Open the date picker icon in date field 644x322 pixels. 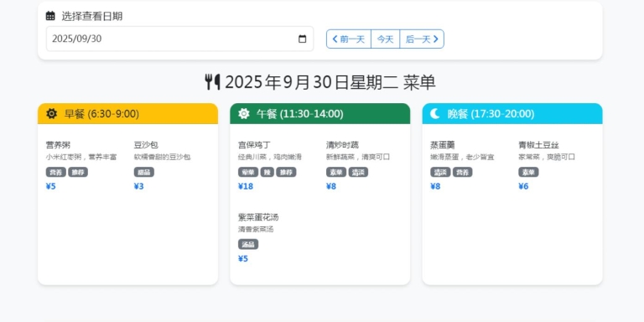point(302,39)
